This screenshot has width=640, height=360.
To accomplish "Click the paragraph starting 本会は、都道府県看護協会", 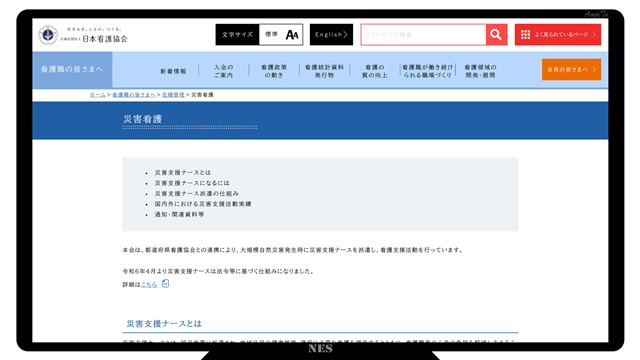I will 293,250.
